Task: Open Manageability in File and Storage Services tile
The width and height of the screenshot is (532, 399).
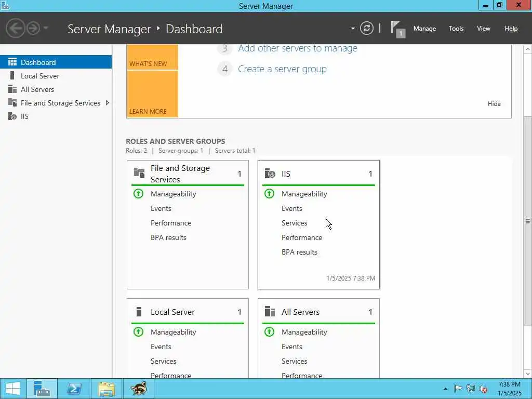Action: [x=174, y=194]
